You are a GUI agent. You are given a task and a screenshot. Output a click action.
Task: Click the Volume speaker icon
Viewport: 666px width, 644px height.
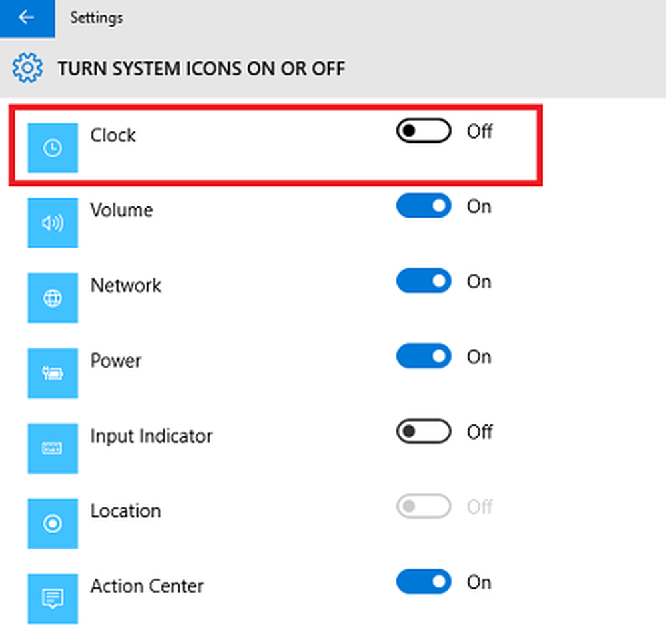[x=52, y=222]
